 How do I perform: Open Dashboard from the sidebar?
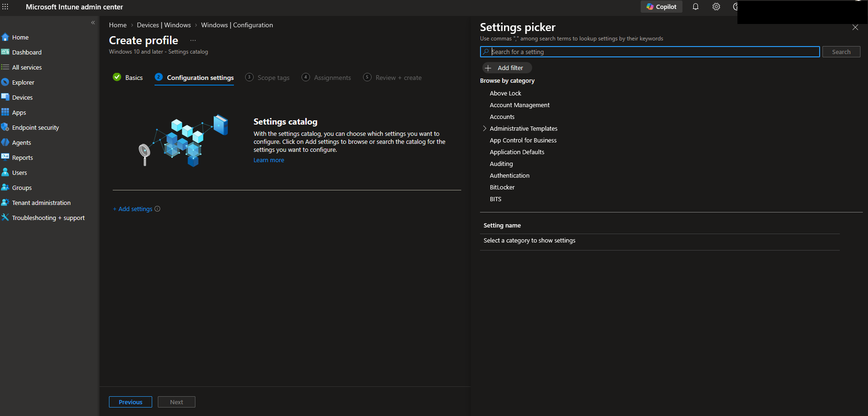pyautogui.click(x=27, y=52)
